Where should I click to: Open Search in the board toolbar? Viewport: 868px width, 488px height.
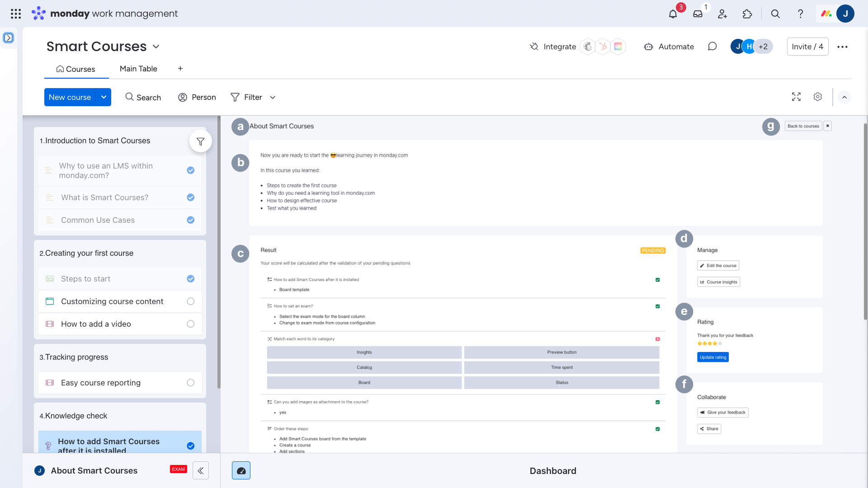(x=143, y=97)
